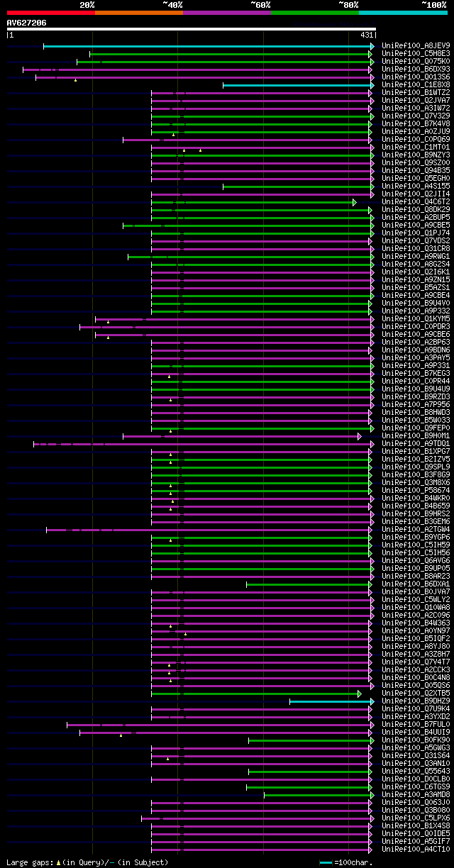Click the UniRef100_A9TDQ1 label

pos(416,444)
